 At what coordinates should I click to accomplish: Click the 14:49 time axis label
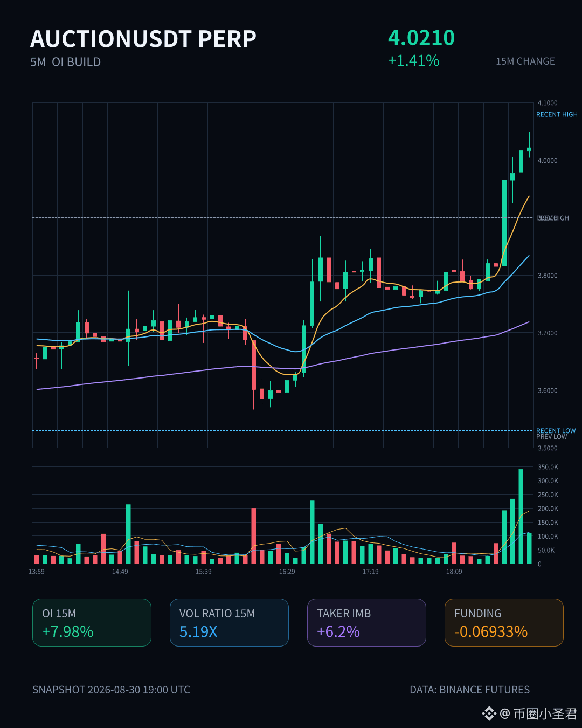pyautogui.click(x=120, y=572)
